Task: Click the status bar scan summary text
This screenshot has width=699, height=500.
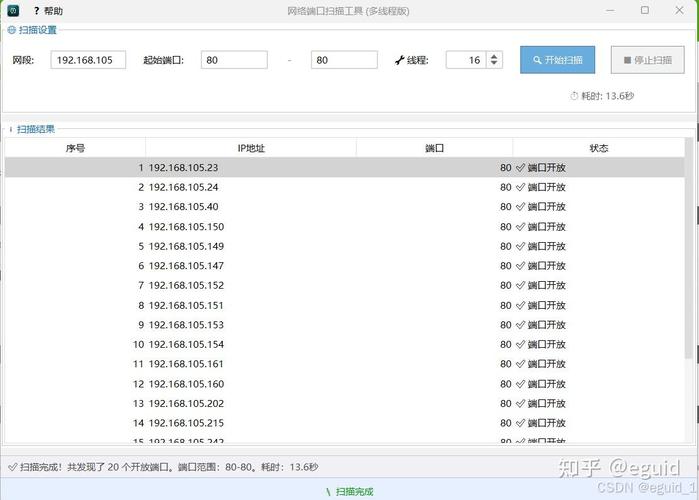Action: coord(169,467)
